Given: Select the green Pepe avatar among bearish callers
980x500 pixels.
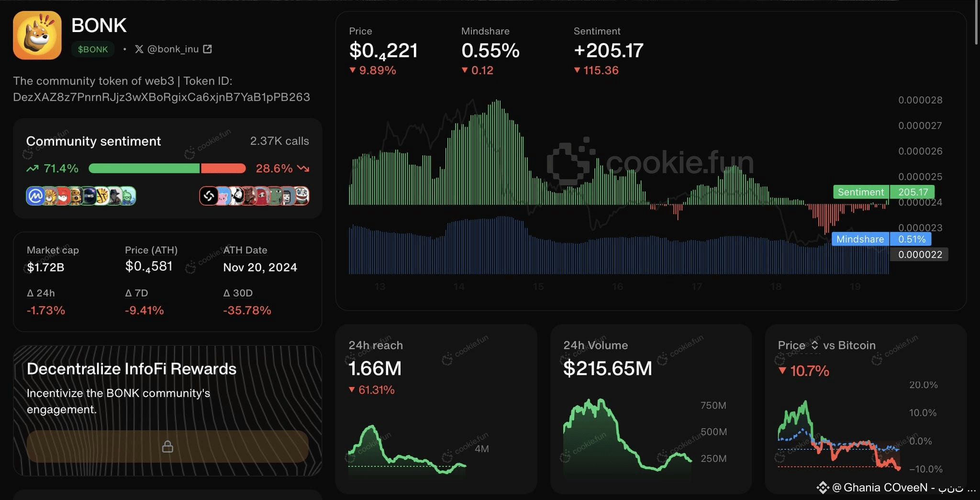Looking at the screenshot, I should point(276,195).
